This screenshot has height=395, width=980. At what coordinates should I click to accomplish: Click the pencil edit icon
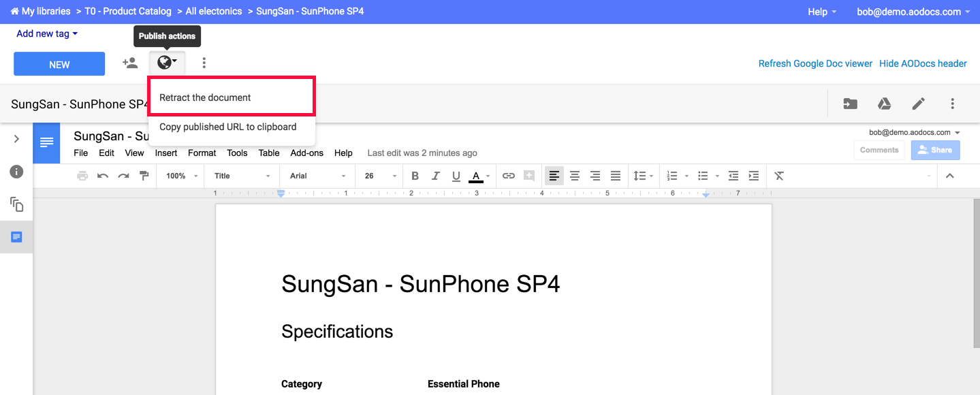coord(919,104)
